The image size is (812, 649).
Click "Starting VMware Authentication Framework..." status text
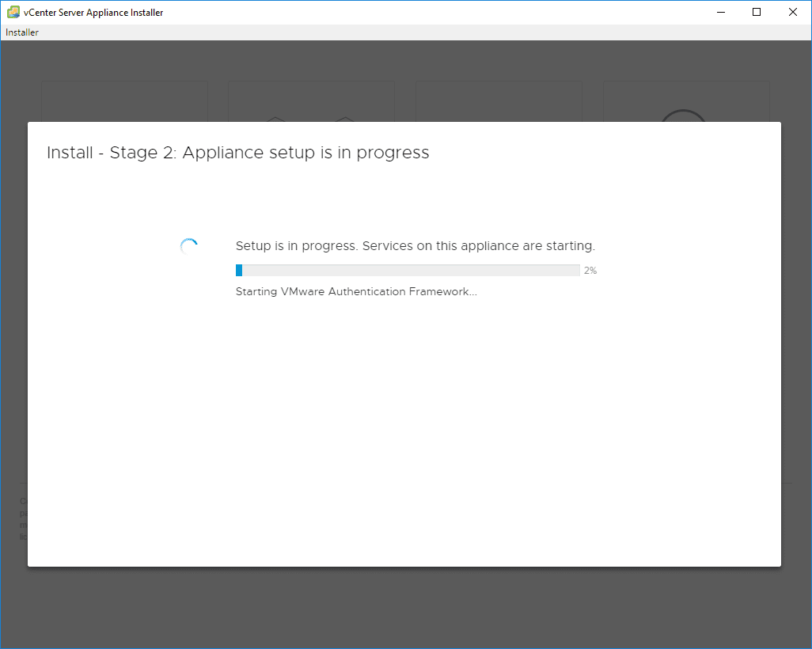pyautogui.click(x=356, y=291)
